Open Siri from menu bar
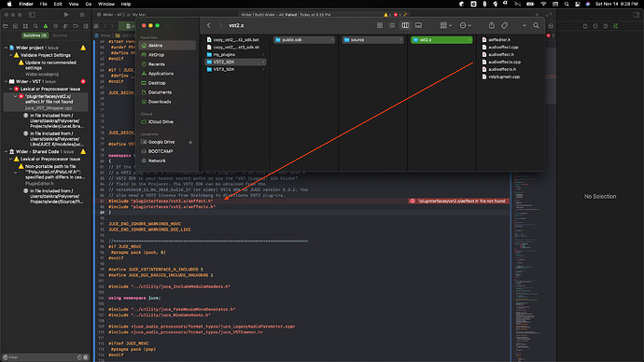 (x=588, y=4)
